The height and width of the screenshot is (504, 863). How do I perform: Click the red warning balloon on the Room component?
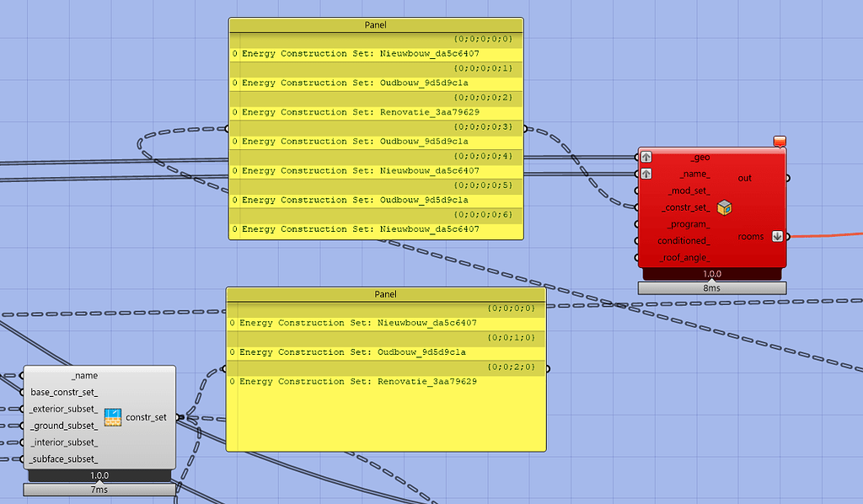tap(778, 142)
